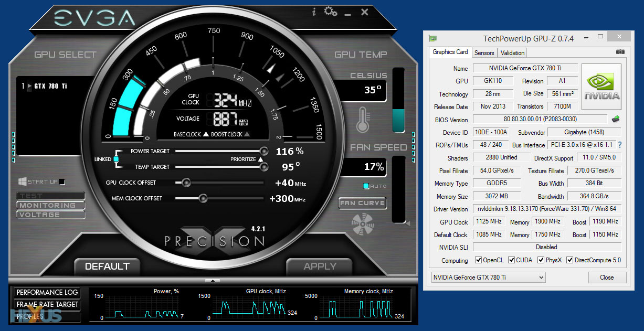Click the GPU clock MHz graph
This screenshot has height=331, width=644.
coord(249,307)
